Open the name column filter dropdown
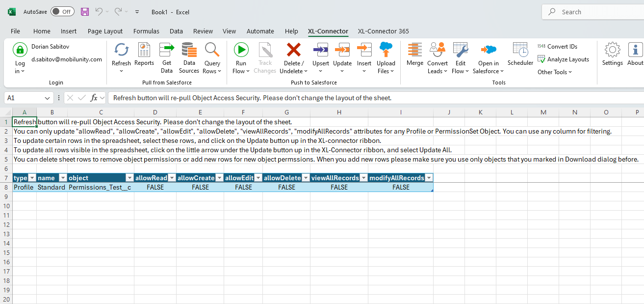The image size is (644, 304). 63,178
